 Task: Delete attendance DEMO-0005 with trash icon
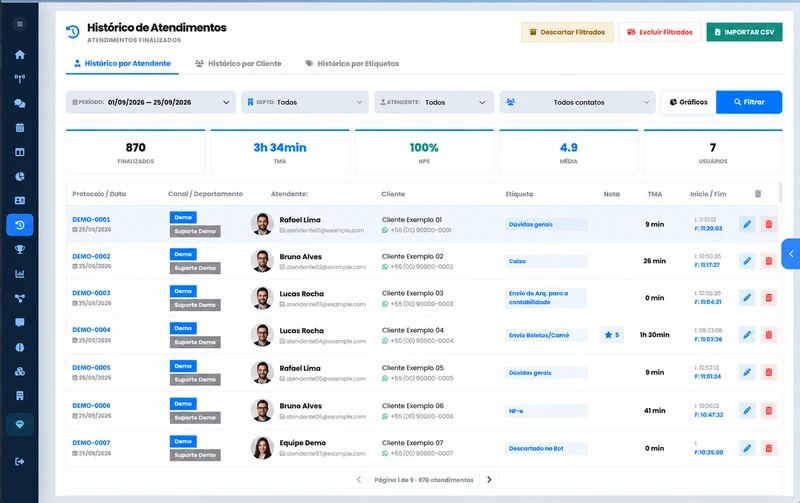pos(768,372)
